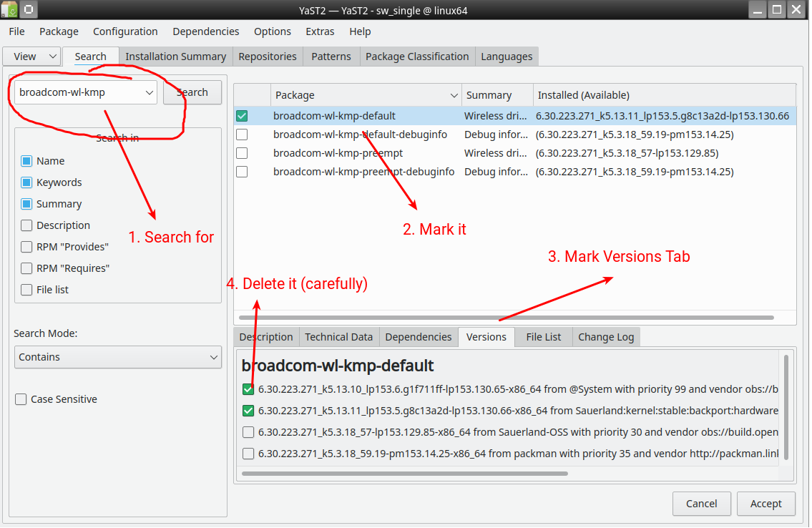Click the versions pane vertical scrollbar

click(786, 407)
